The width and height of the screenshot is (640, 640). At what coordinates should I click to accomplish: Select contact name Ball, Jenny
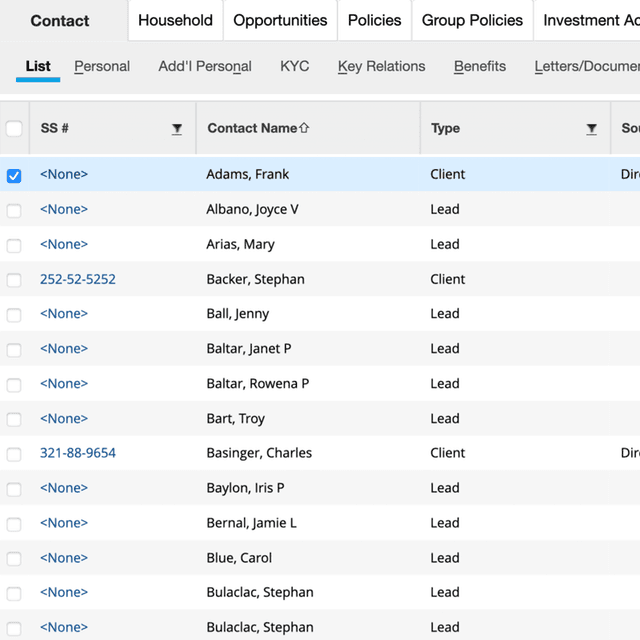tap(238, 313)
